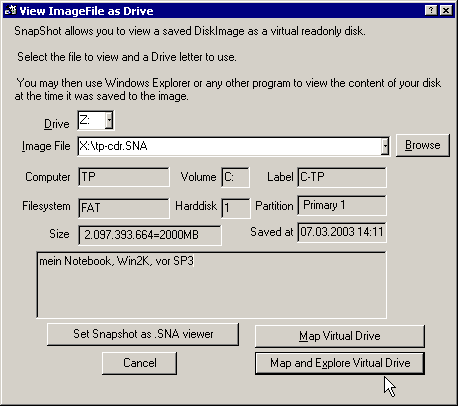Choose Map and Explore Virtual Drive
The image size is (458, 406).
340,363
